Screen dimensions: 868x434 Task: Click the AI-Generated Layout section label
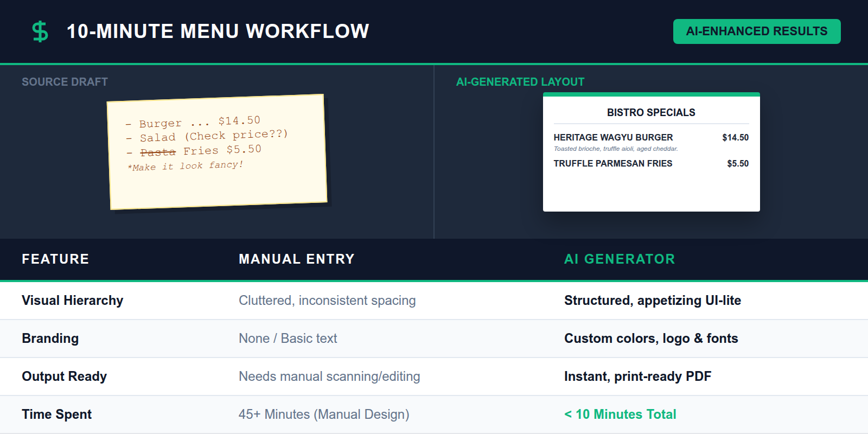[520, 82]
